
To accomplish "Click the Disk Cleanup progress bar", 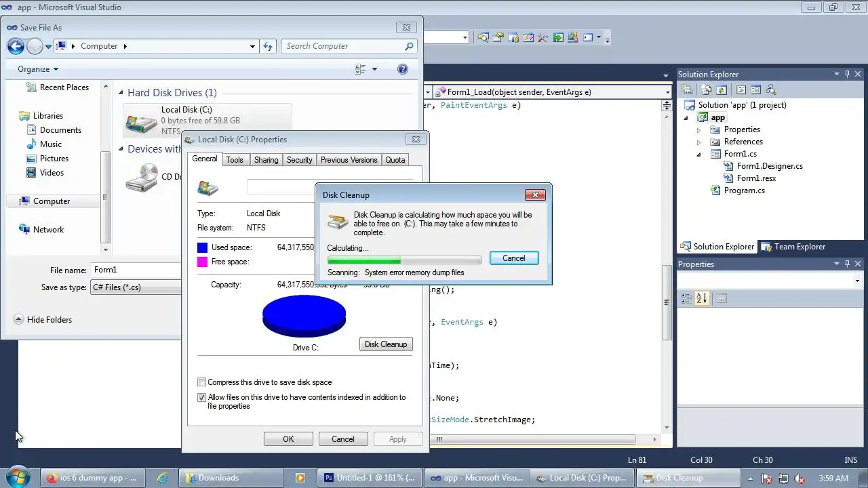I will click(x=404, y=260).
